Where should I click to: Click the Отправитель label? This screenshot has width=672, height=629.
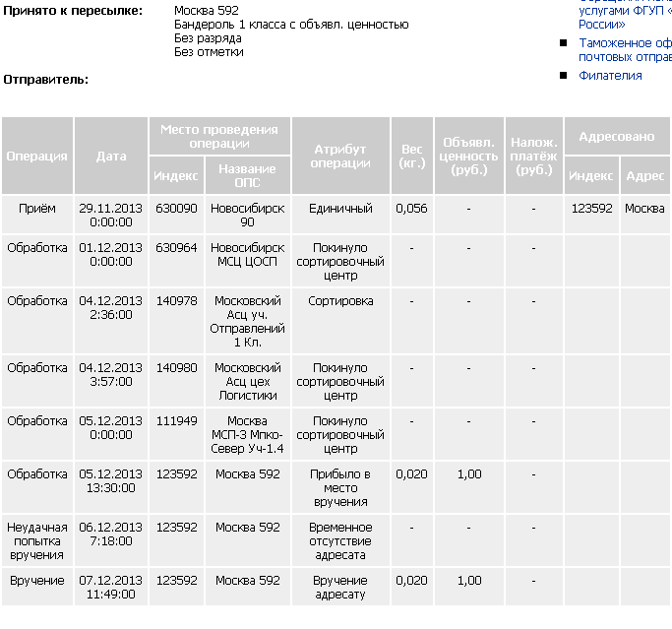pyautogui.click(x=45, y=79)
